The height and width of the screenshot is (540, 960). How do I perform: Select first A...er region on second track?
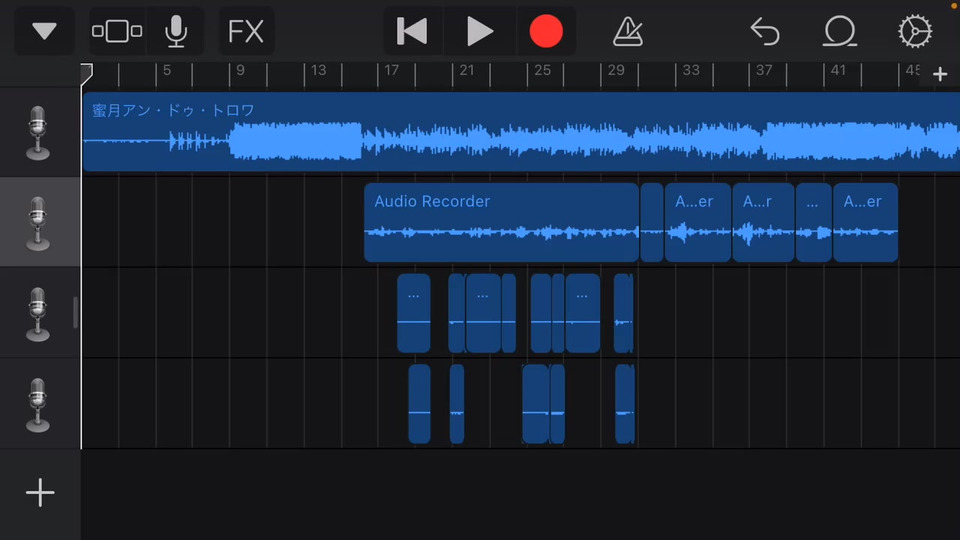tap(697, 222)
